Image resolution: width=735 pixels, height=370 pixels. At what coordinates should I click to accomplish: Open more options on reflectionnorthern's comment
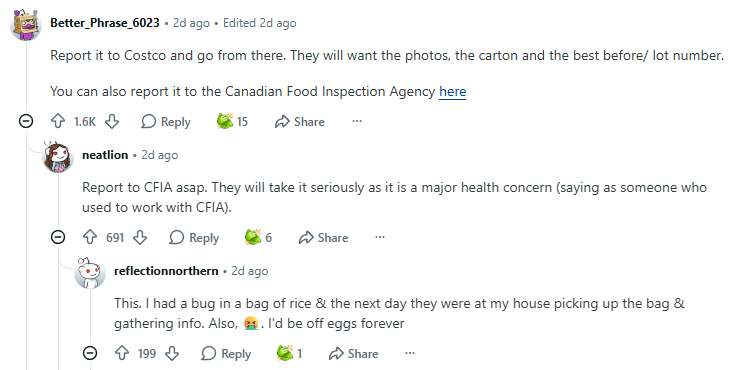pyautogui.click(x=410, y=353)
